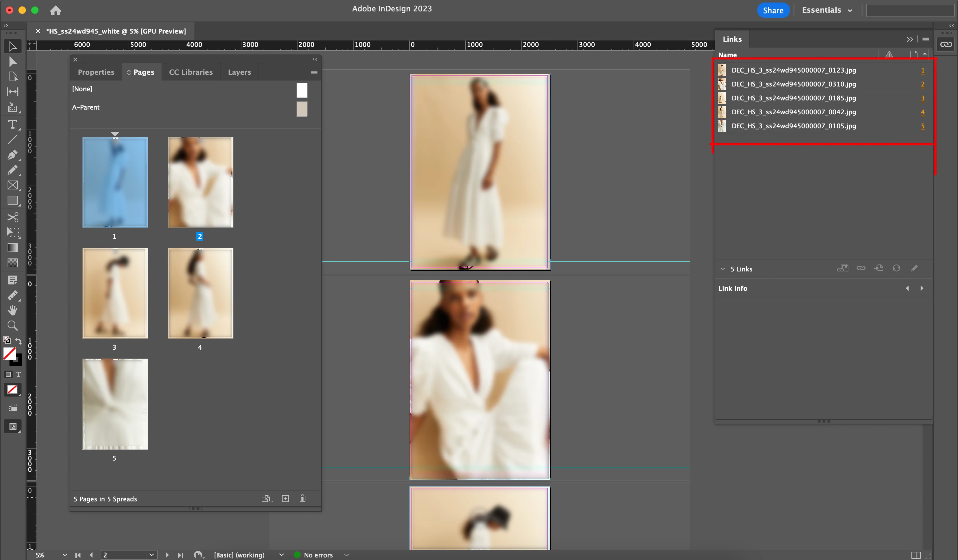Select the Pen tool

click(x=13, y=155)
